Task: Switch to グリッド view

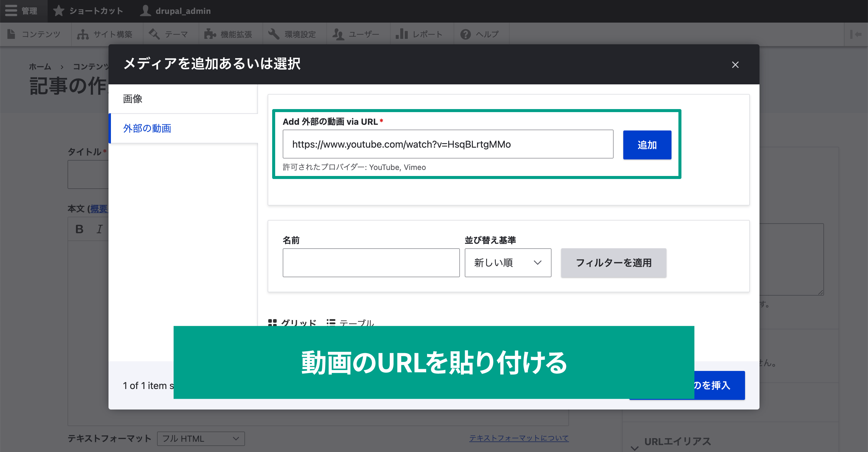Action: [x=292, y=322]
